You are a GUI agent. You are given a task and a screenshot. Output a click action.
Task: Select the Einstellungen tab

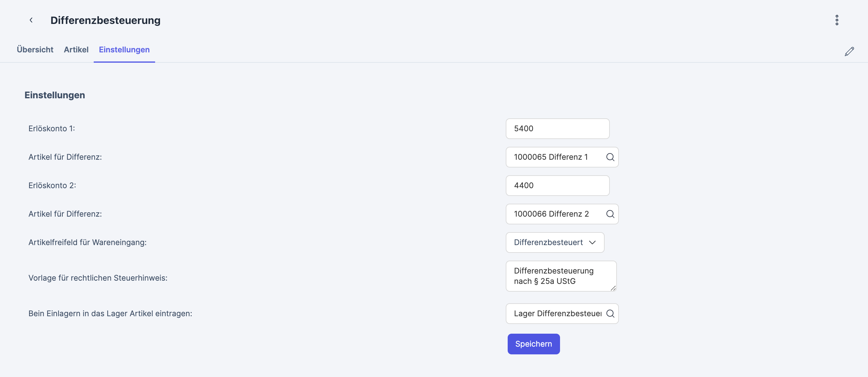coord(124,49)
